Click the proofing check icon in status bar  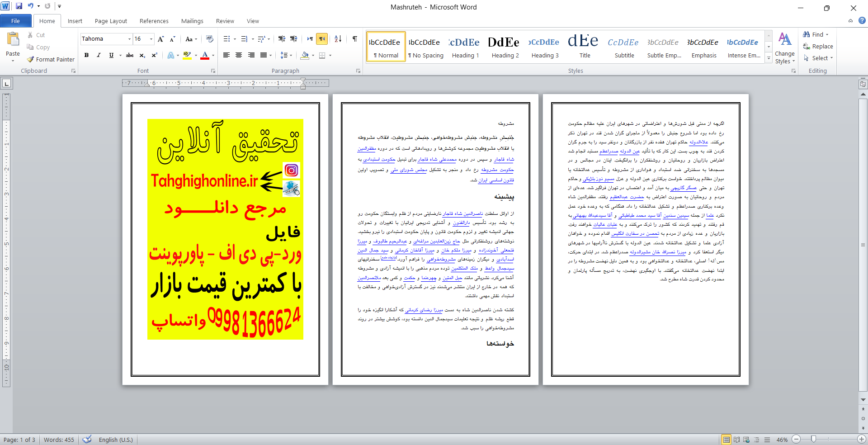click(x=87, y=440)
